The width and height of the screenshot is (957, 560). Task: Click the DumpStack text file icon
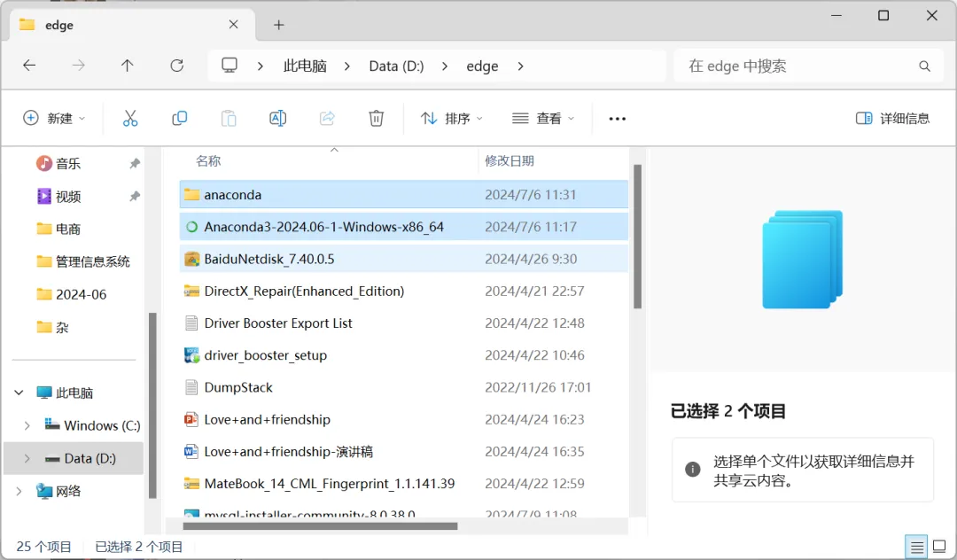[191, 387]
